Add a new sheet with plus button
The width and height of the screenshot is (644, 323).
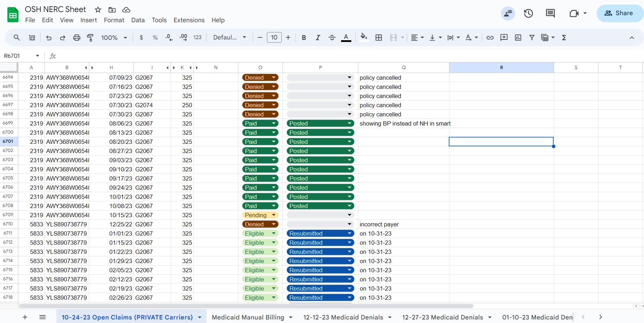click(25, 317)
